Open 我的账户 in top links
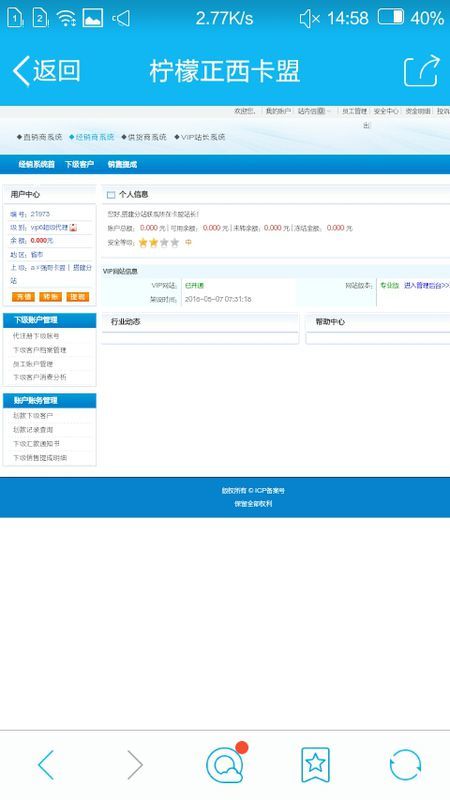Viewport: 450px width, 800px height. (278, 111)
